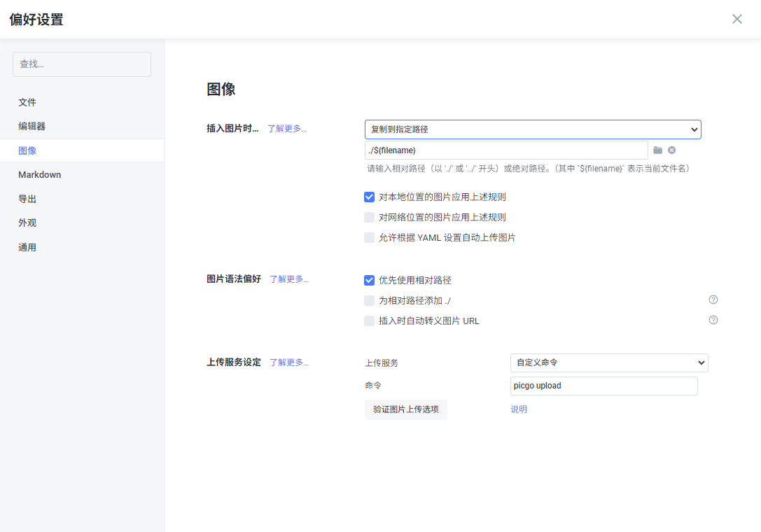Click help icon beside '插入时自动转义图片 URL'
The width and height of the screenshot is (761, 532).
point(713,320)
